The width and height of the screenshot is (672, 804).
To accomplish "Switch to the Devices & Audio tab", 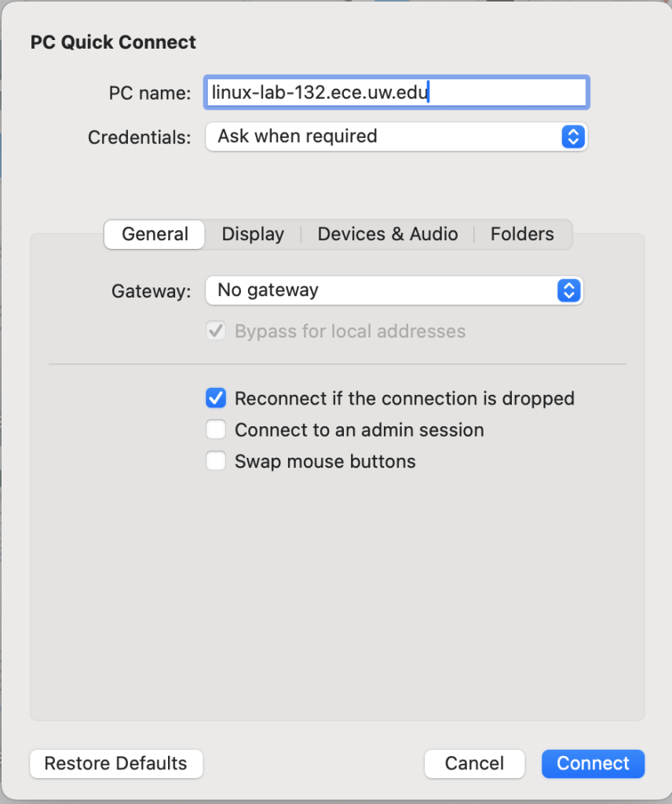I will pos(388,234).
